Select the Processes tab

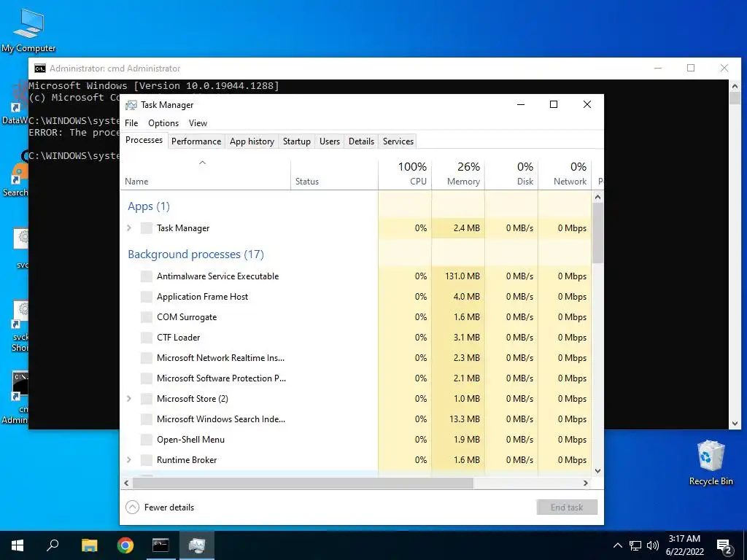click(x=144, y=140)
